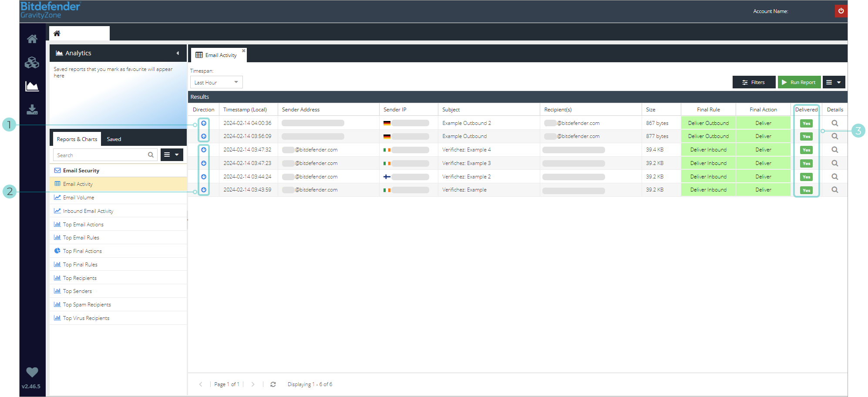Open the Filters panel
This screenshot has width=868, height=397.
[x=754, y=82]
